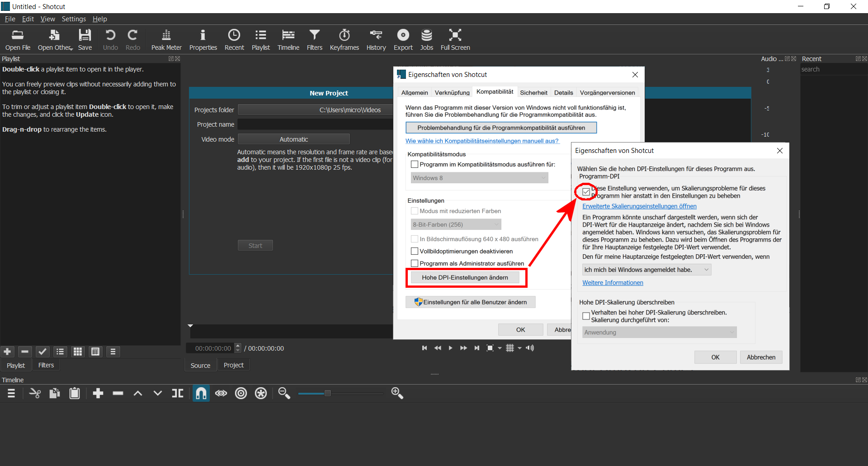Click the Open Other toolbar icon
The height and width of the screenshot is (466, 868).
[x=55, y=40]
